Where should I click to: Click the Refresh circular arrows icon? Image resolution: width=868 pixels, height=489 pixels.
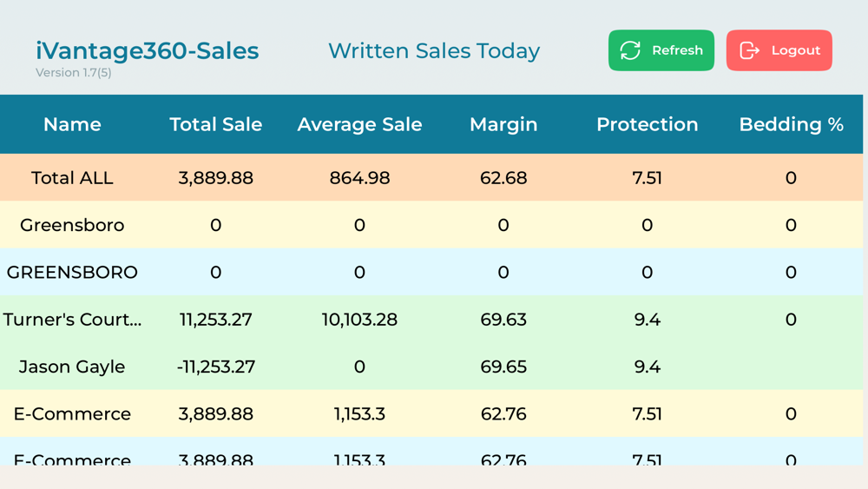tap(630, 50)
